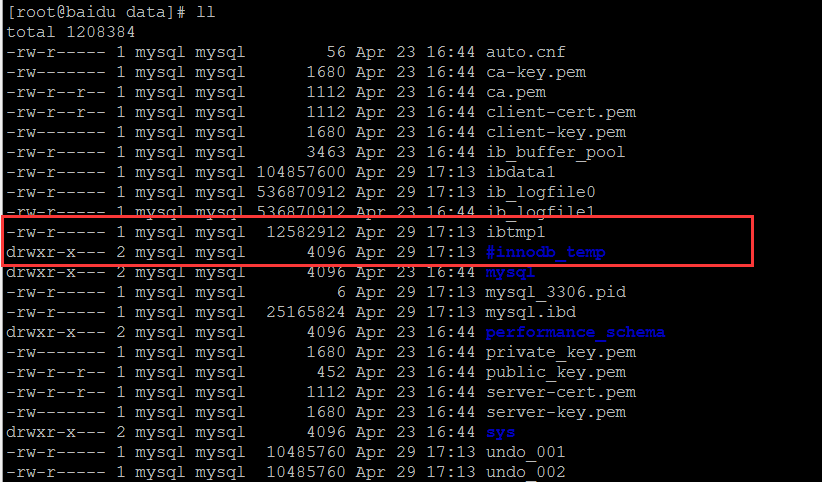The image size is (822, 482).
Task: Select the ib_buffer_pool file name
Action: (556, 152)
